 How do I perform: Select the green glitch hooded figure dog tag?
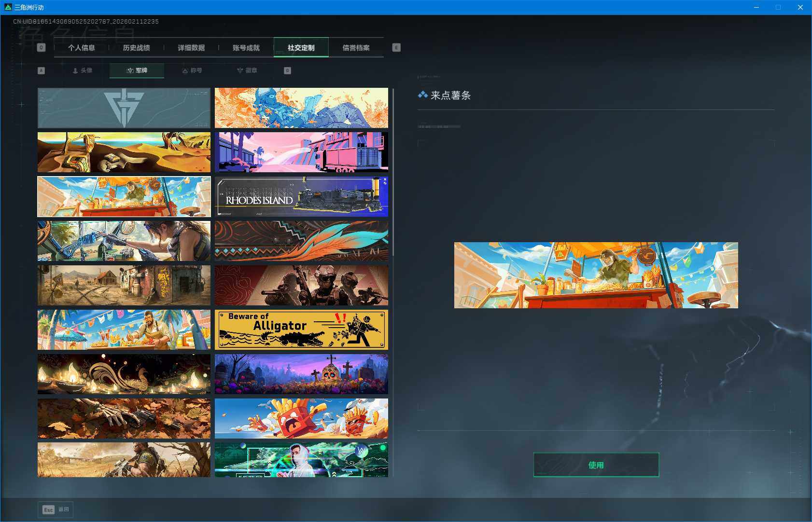tap(301, 460)
